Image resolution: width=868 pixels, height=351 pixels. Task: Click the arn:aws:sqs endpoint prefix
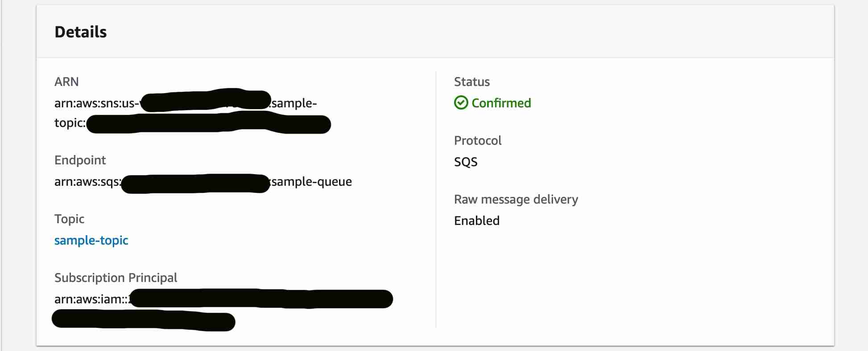click(87, 181)
